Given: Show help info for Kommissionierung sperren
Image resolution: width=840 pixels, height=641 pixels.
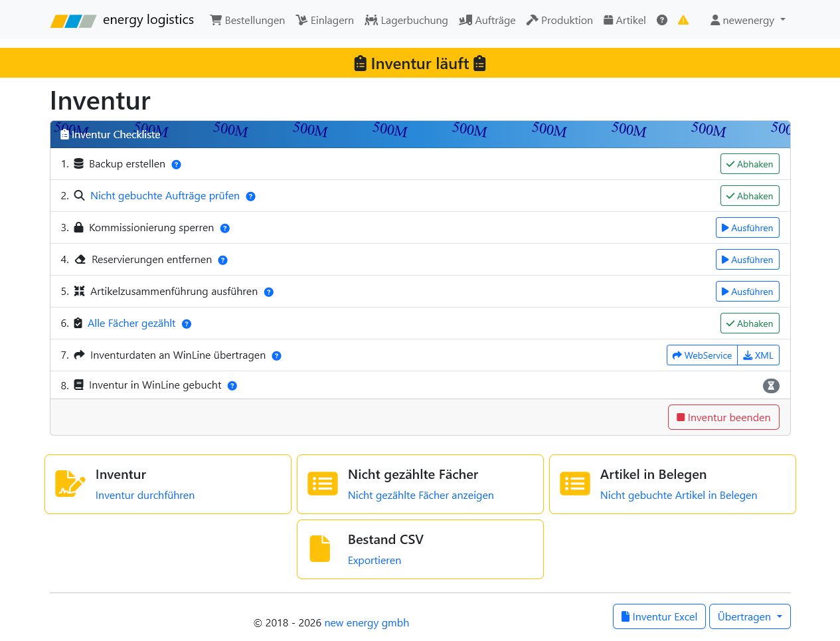Looking at the screenshot, I should point(225,229).
